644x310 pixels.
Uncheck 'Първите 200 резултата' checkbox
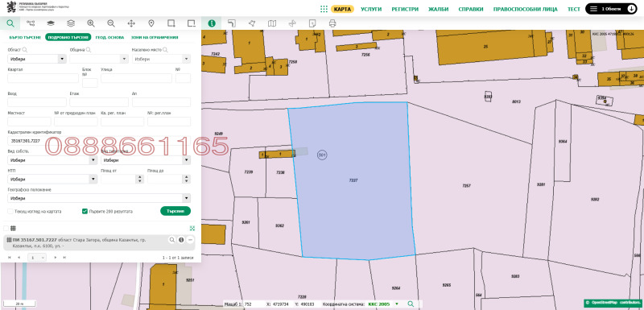pyautogui.click(x=85, y=212)
